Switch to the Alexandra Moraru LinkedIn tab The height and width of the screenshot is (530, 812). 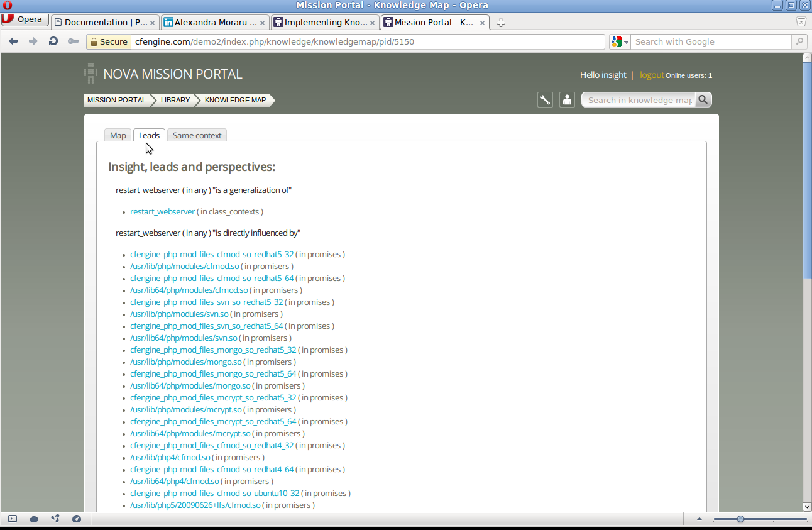tap(214, 22)
